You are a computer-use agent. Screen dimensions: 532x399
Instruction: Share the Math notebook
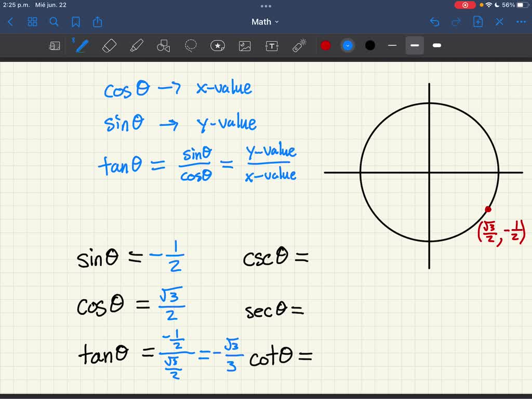98,22
